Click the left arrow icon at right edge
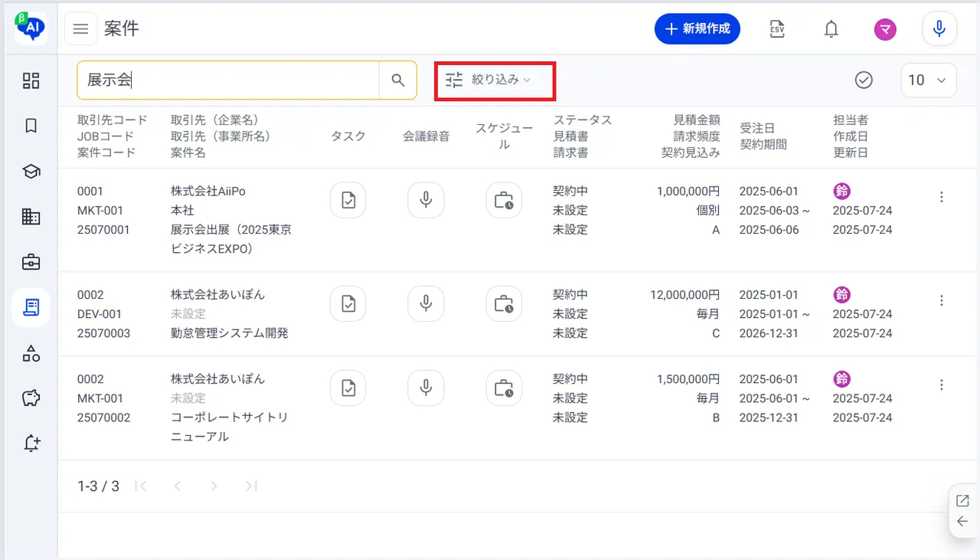Image resolution: width=980 pixels, height=560 pixels. coord(963,522)
